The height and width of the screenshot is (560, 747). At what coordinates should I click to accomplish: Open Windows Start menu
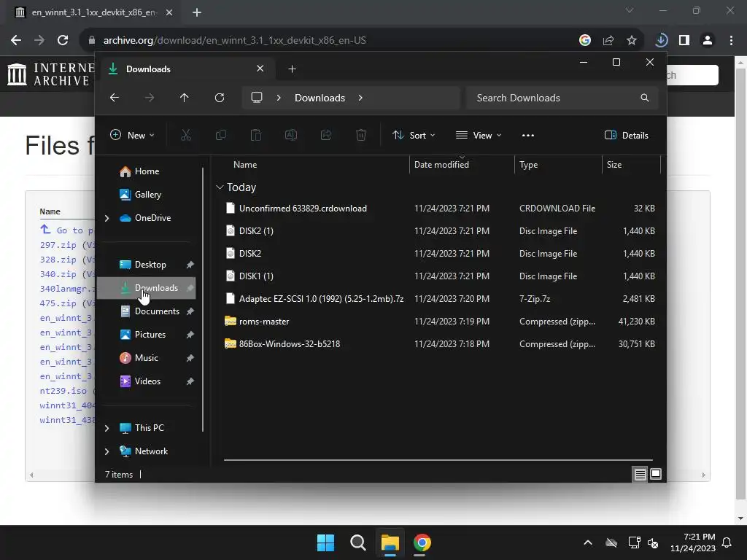pyautogui.click(x=326, y=542)
